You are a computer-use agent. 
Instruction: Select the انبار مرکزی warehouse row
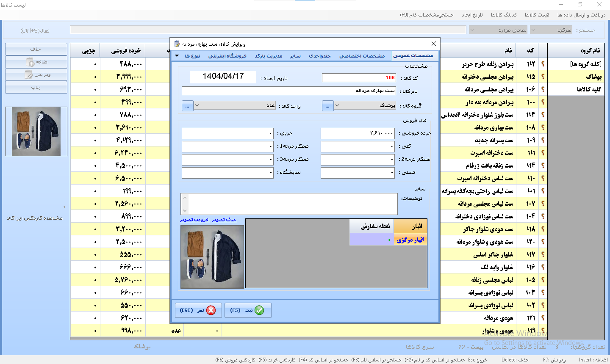click(410, 240)
